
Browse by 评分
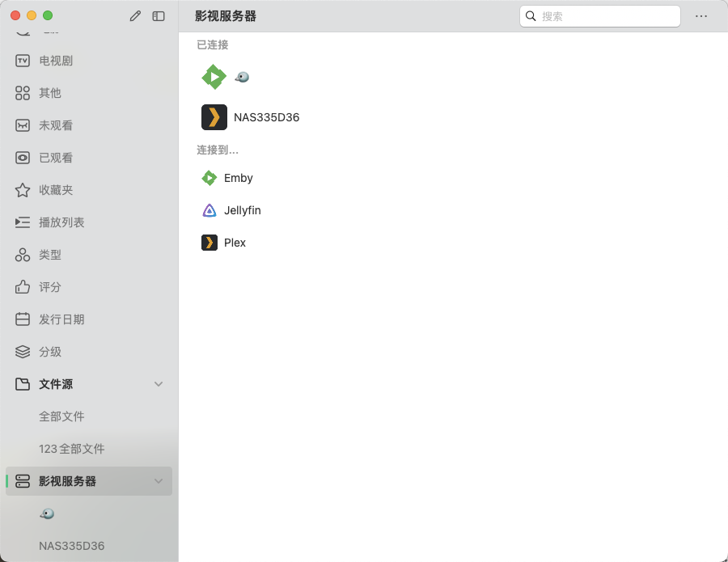tap(50, 287)
